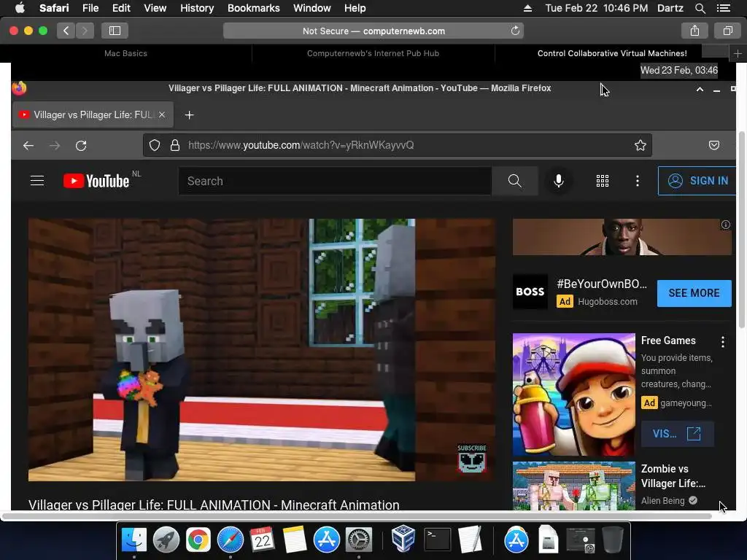Image resolution: width=747 pixels, height=560 pixels.
Task: Click the VM clock showing Wed 23 Feb, 03:46
Action: tap(679, 71)
